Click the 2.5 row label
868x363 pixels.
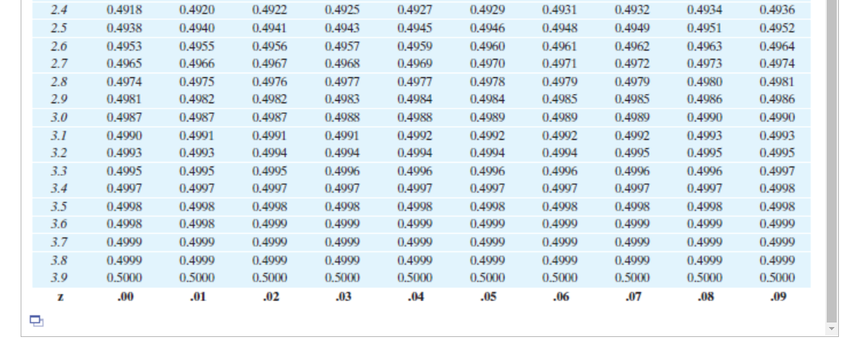tap(60, 28)
